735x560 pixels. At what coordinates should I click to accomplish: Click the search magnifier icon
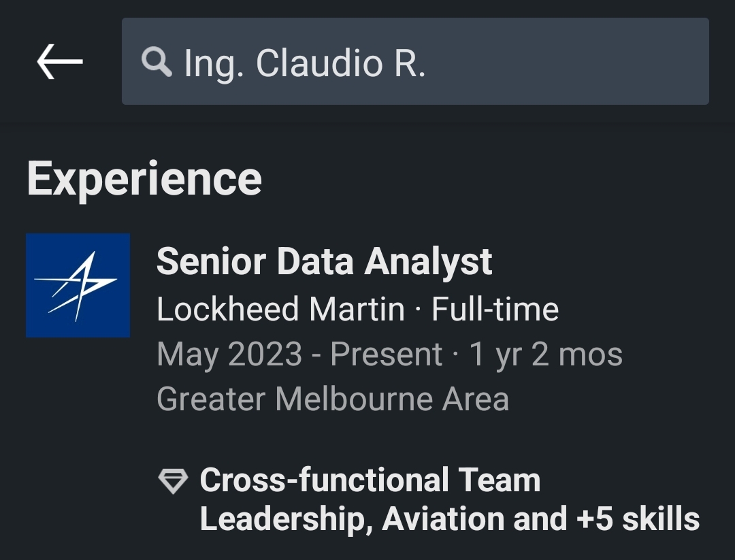(157, 63)
